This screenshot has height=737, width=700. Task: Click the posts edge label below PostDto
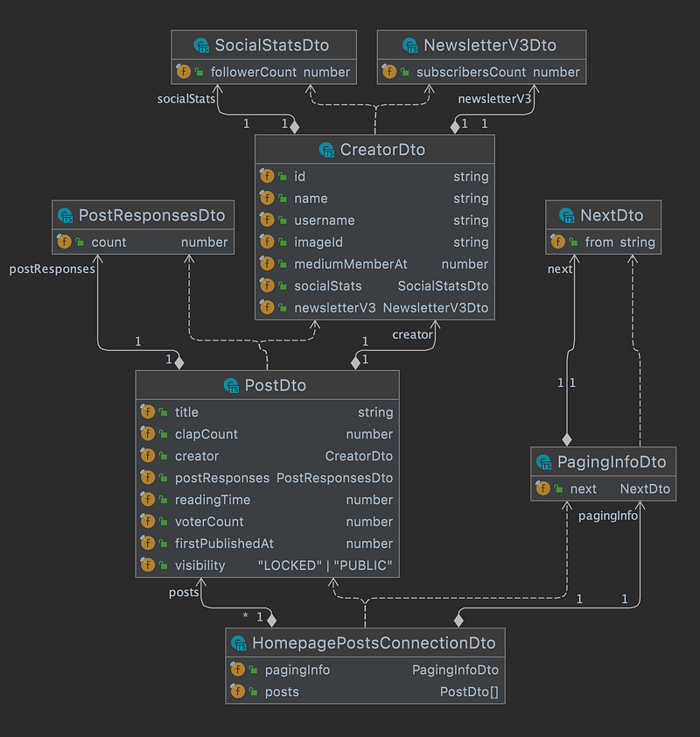click(x=184, y=593)
